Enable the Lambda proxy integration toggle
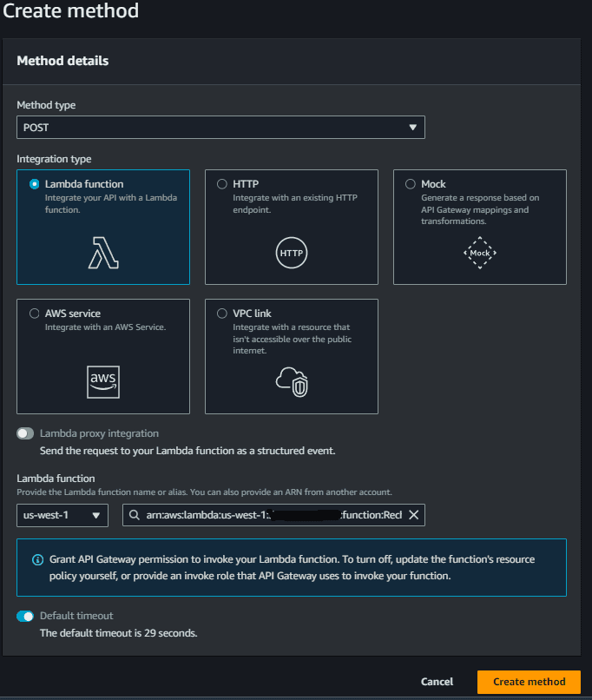This screenshot has height=700, width=592. (x=25, y=433)
